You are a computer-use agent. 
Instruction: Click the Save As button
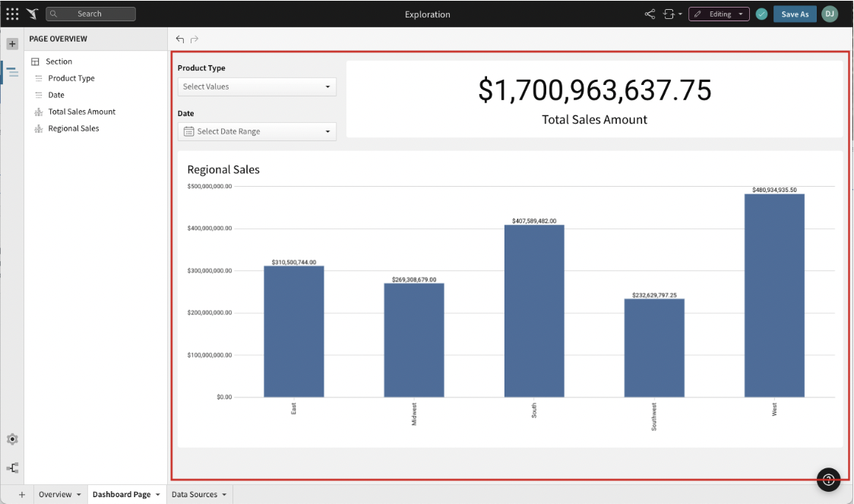click(x=795, y=13)
